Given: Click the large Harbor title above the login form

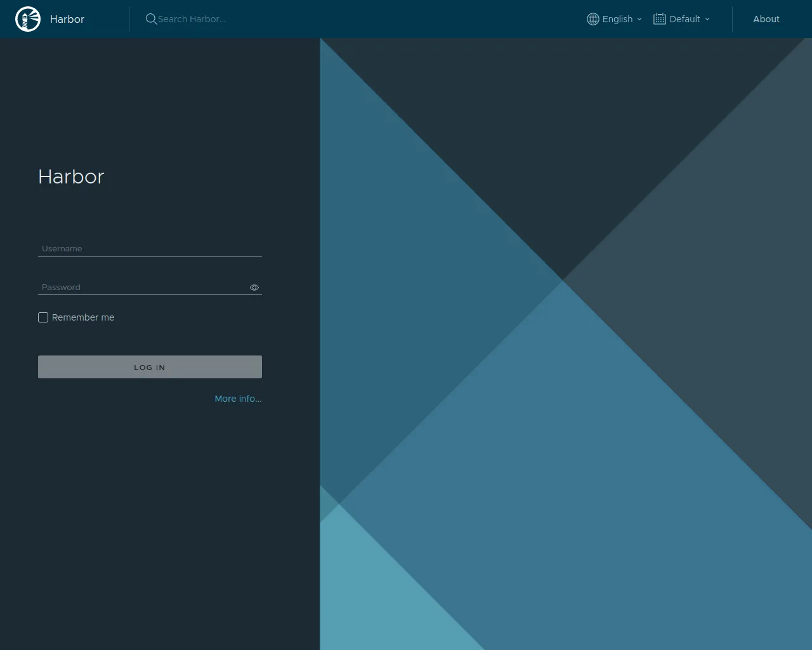Looking at the screenshot, I should pos(71,176).
